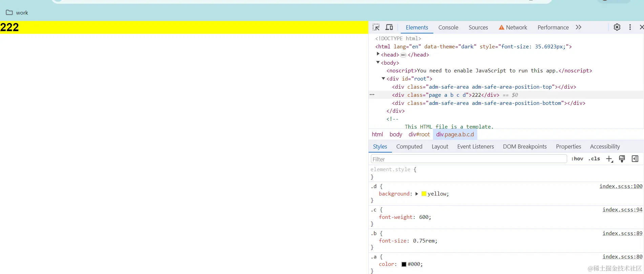Click the html breadcrumb
The image size is (644, 274).
[377, 134]
